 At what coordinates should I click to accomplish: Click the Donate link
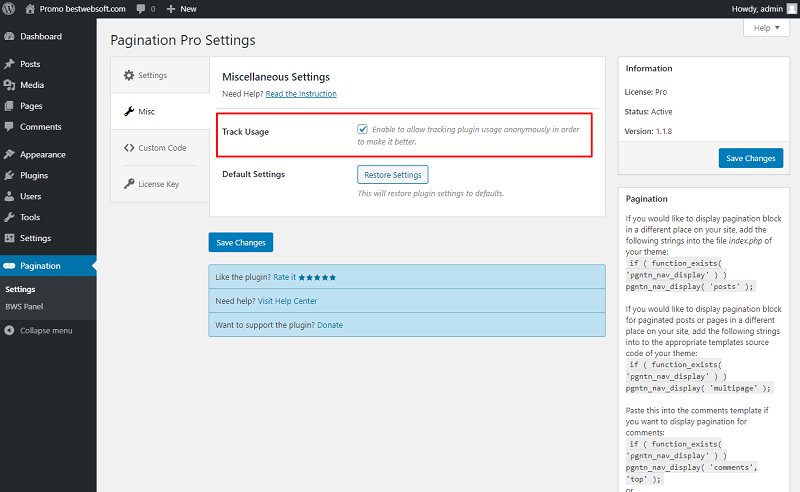(330, 325)
